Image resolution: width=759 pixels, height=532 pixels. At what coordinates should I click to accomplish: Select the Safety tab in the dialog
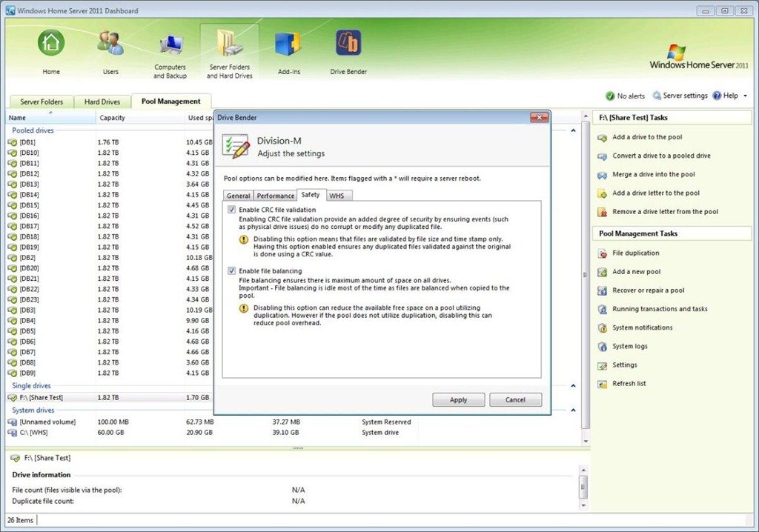click(x=311, y=195)
